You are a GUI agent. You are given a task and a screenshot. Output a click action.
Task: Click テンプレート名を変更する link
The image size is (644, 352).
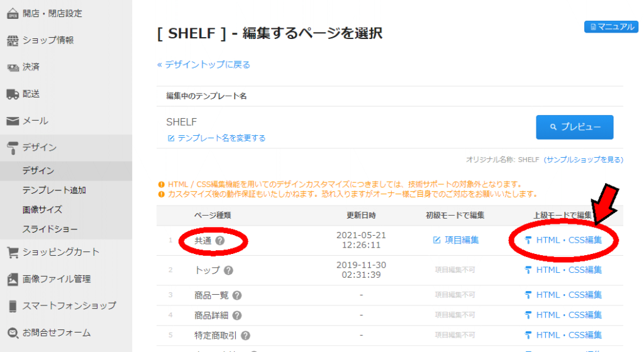point(216,138)
